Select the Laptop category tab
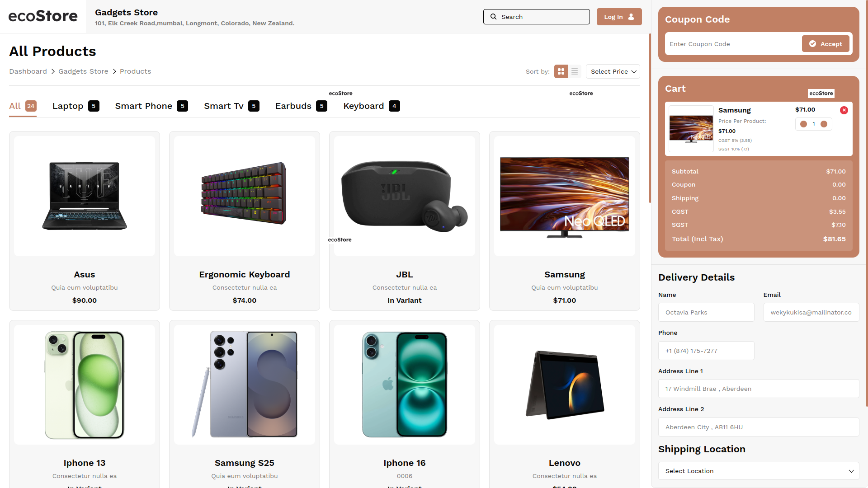 [75, 106]
